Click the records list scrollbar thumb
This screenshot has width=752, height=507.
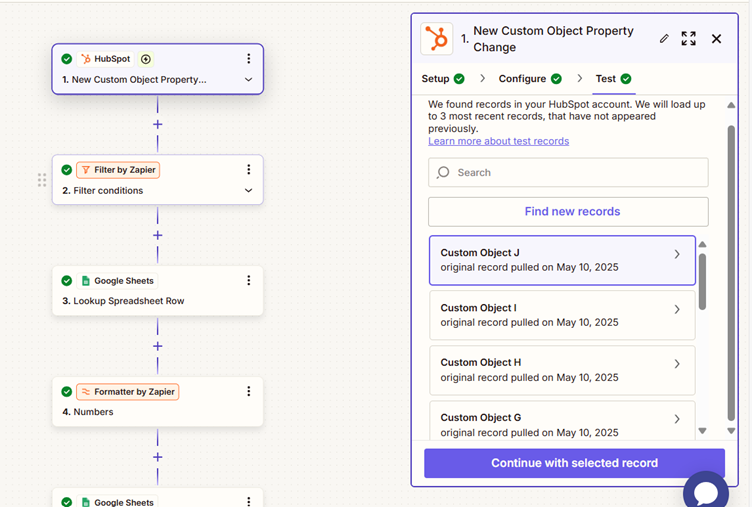tap(702, 282)
